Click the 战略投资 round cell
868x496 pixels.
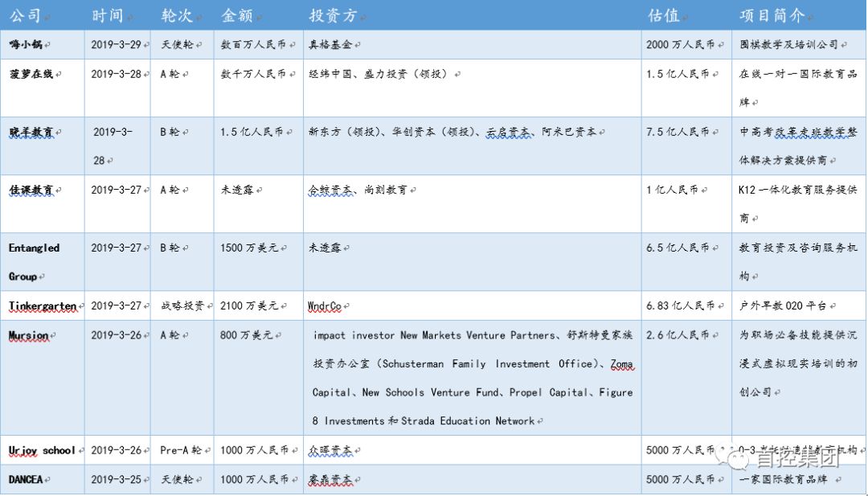(182, 305)
